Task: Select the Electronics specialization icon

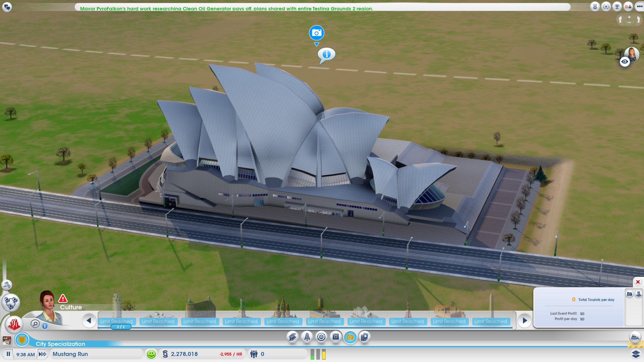Action: coord(336,337)
